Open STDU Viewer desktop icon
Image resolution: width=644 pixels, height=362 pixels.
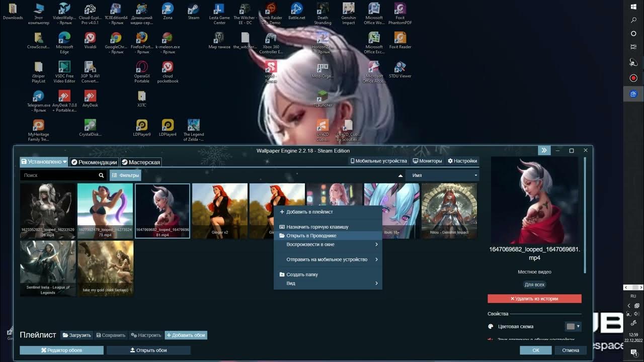400,69
